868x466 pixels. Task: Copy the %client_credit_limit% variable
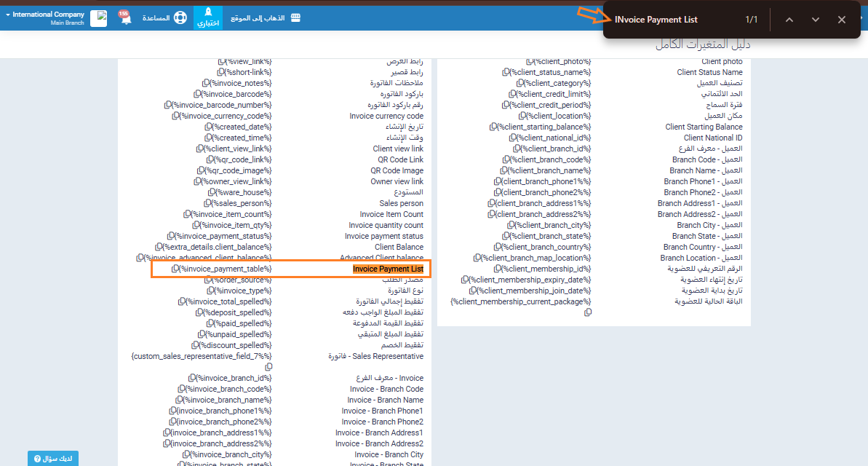pyautogui.click(x=512, y=95)
